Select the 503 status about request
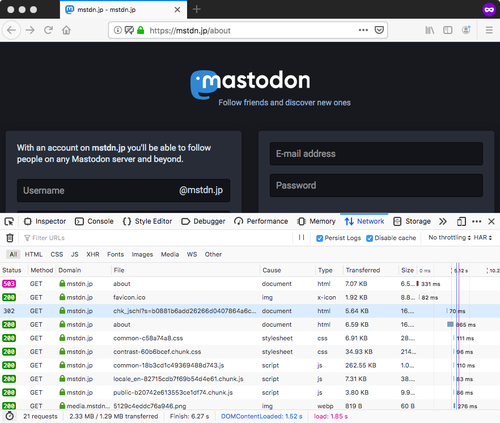Viewport: 500px width, 423px height. [250, 284]
